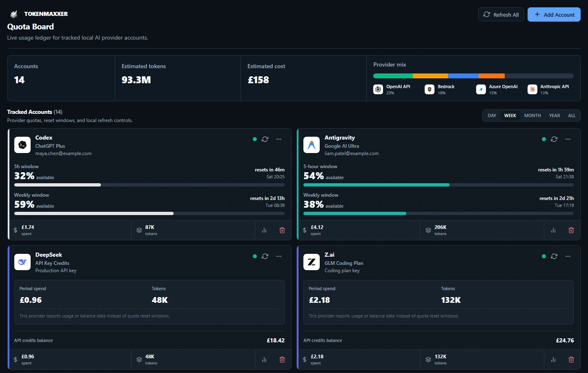Image resolution: width=588 pixels, height=373 pixels.
Task: Click the Antigravity provider logo
Action: (312, 145)
